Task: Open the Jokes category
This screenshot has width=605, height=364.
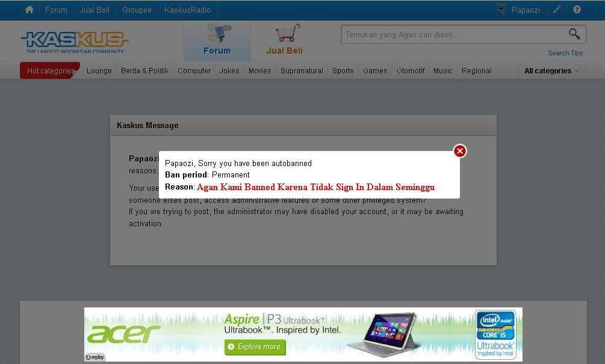Action: click(229, 71)
